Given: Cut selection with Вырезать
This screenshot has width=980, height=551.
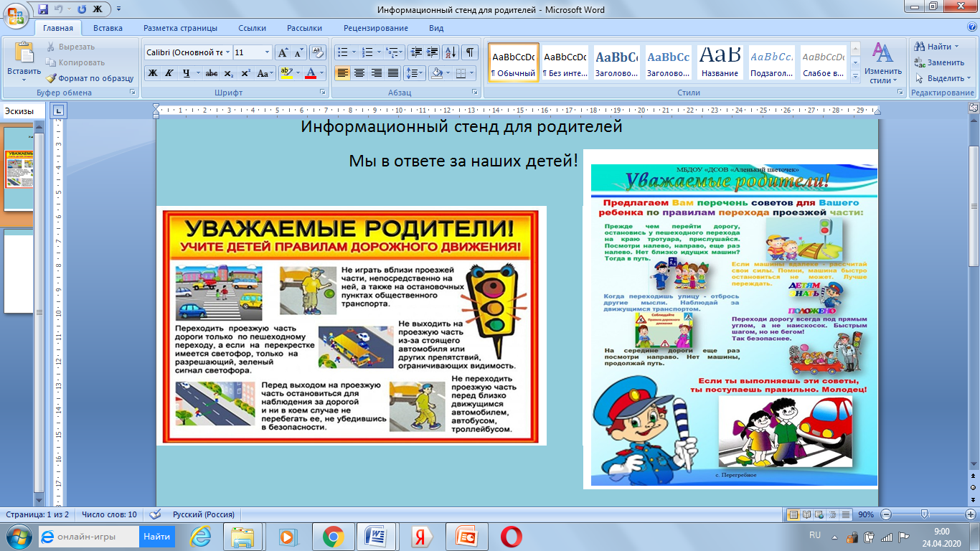Looking at the screenshot, I should pyautogui.click(x=70, y=47).
